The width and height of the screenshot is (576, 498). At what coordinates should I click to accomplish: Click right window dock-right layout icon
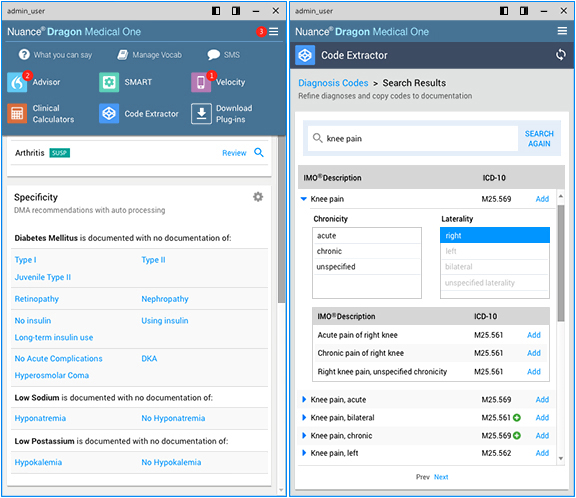(524, 11)
